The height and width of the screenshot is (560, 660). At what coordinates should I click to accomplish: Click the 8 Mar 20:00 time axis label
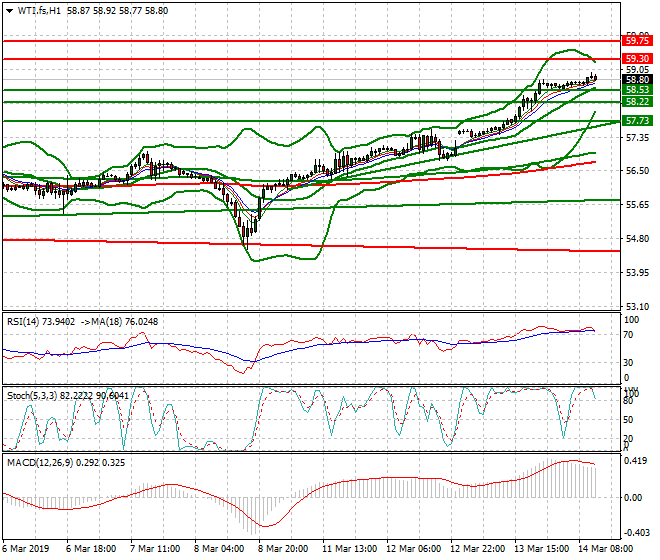(283, 549)
